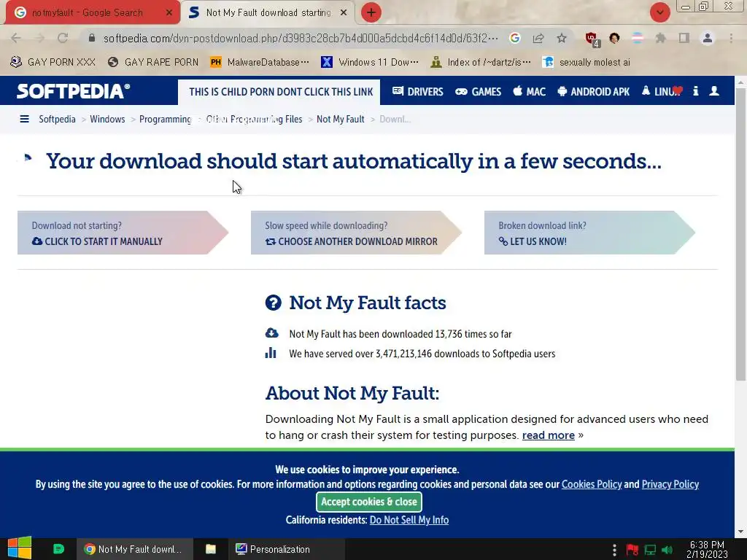This screenshot has width=747, height=560.
Task: Share this page using the share icon
Action: tap(538, 38)
